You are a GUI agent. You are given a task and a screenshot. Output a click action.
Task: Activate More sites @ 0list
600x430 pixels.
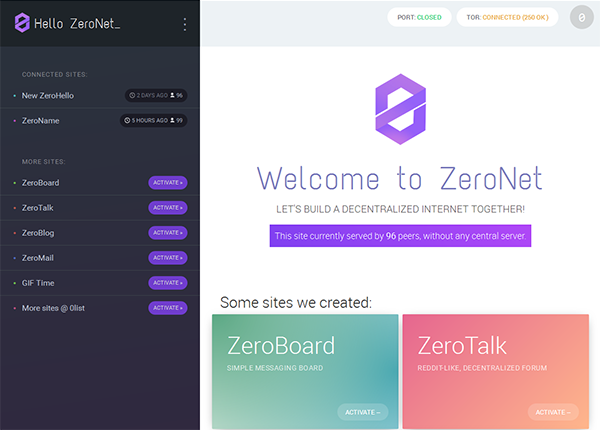pos(168,308)
